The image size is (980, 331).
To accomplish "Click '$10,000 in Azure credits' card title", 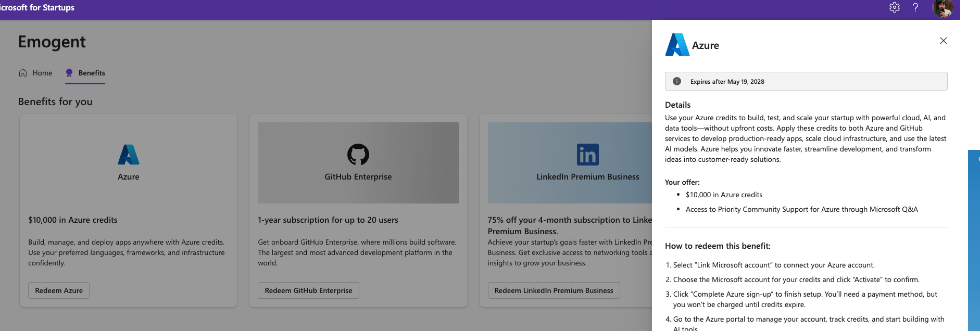I will [x=73, y=220].
